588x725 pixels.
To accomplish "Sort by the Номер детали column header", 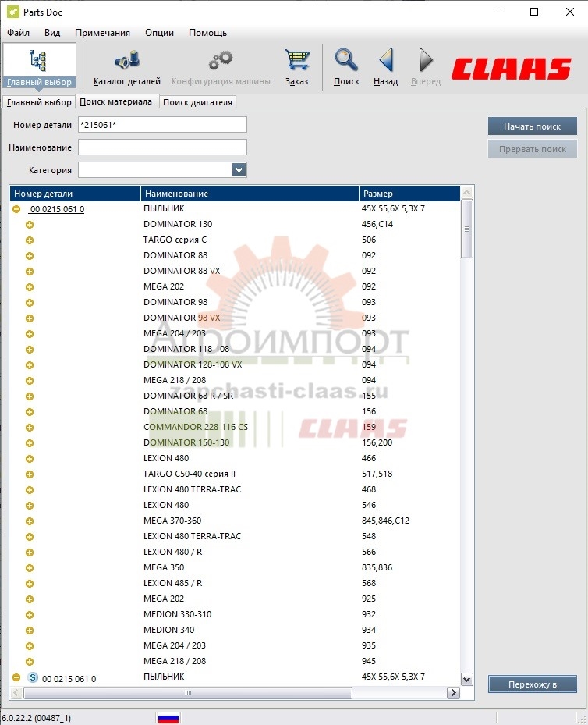I will [x=75, y=194].
